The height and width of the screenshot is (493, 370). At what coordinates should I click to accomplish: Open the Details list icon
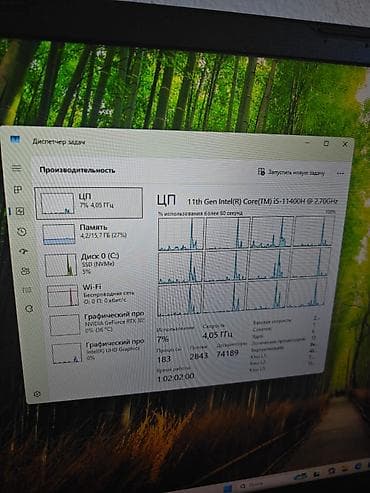click(x=27, y=290)
